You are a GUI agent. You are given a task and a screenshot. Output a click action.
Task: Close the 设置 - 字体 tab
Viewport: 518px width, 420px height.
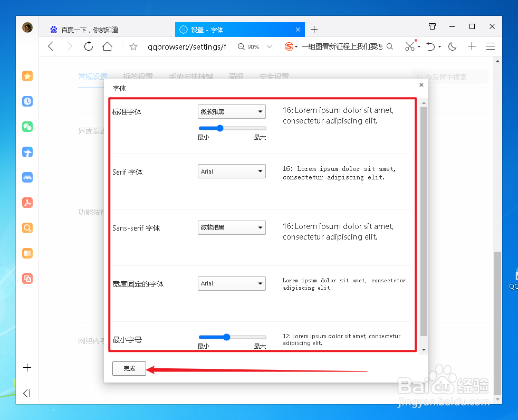point(298,30)
